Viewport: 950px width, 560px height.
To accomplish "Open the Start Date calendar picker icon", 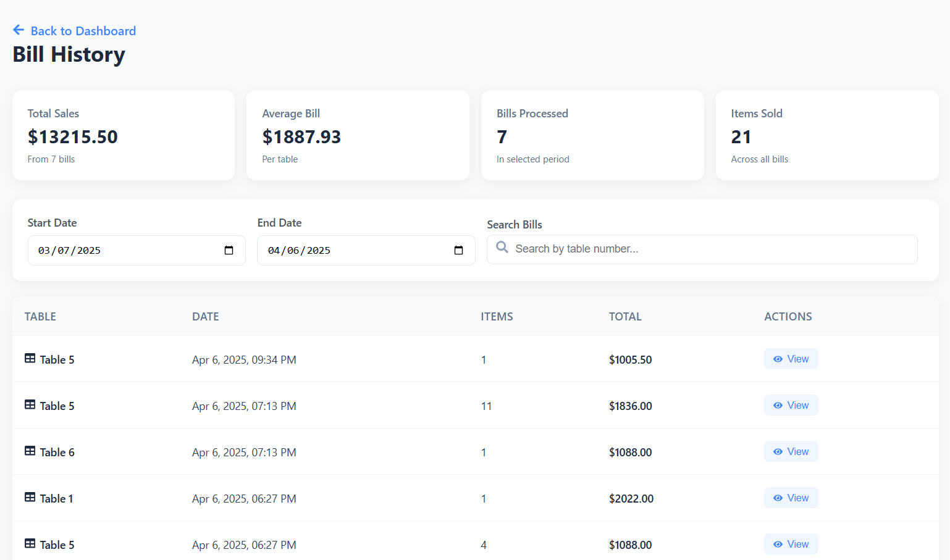I will point(229,250).
